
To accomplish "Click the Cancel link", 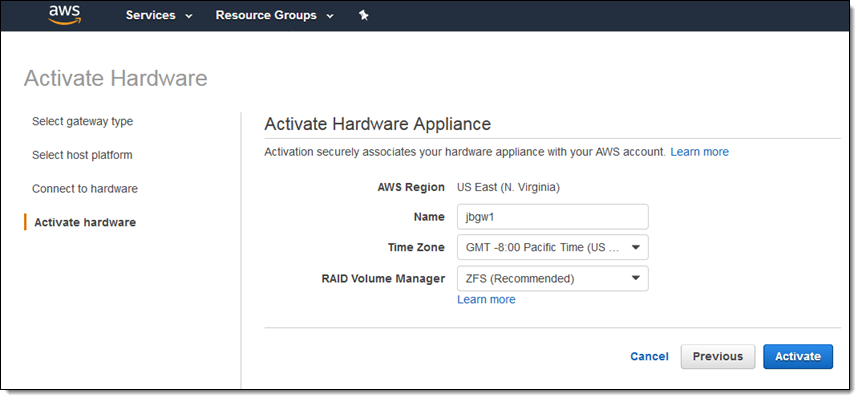I will (x=649, y=357).
